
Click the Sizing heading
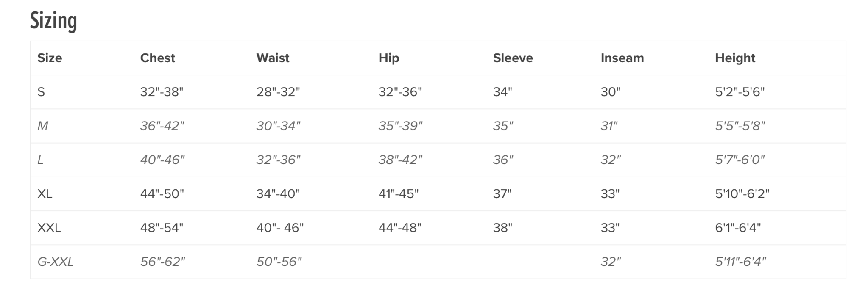53,20
